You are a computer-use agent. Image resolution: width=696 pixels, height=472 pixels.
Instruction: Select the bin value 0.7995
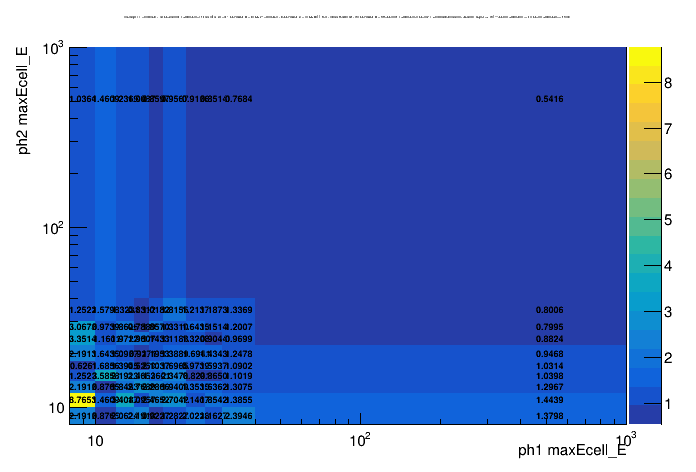click(549, 327)
